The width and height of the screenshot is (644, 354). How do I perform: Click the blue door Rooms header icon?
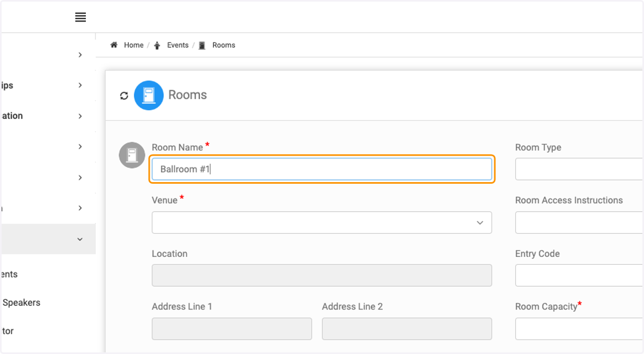[x=149, y=96]
